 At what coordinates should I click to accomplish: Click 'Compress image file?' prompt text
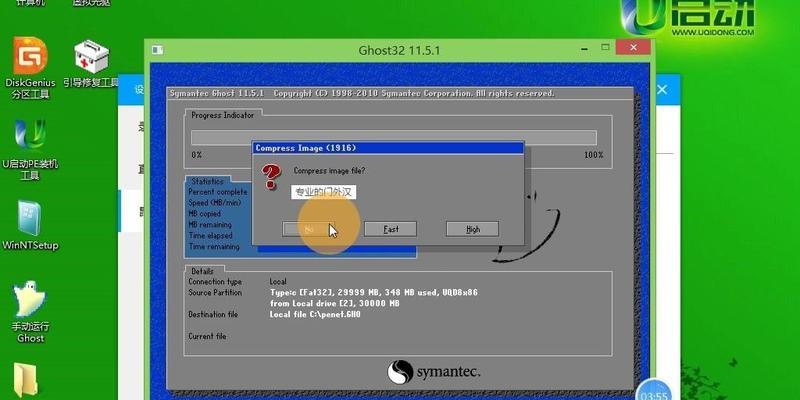point(329,170)
